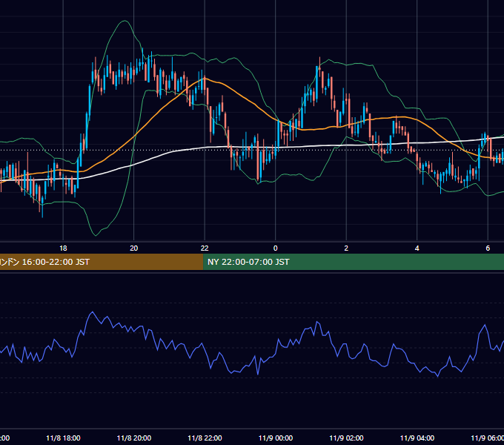Click the London 16:00-22:00 JST session bar
The width and height of the screenshot is (504, 445).
point(102,262)
